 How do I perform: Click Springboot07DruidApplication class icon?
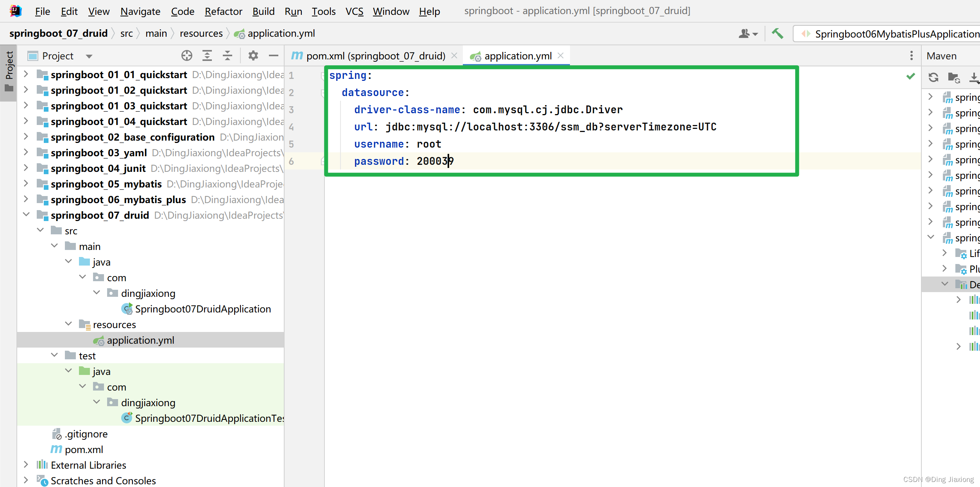click(127, 309)
